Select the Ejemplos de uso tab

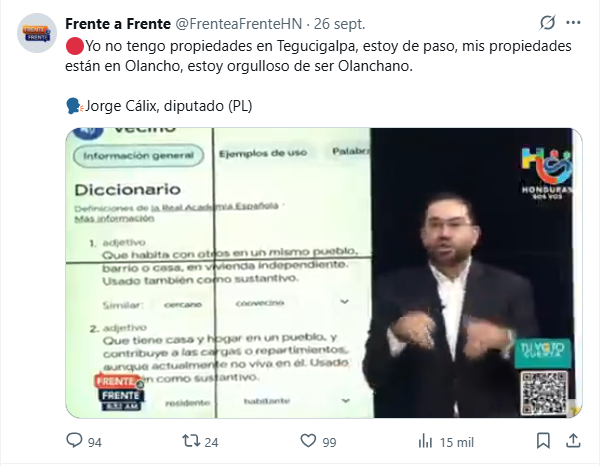tap(263, 153)
